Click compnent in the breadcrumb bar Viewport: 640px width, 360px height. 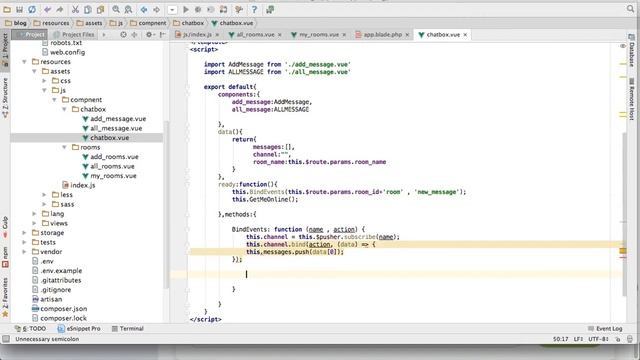pyautogui.click(x=148, y=23)
